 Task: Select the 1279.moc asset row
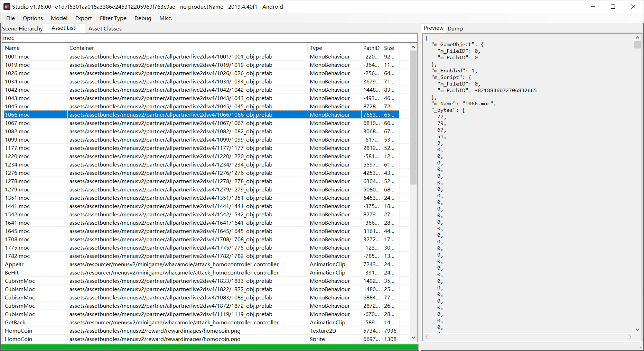tap(201, 189)
